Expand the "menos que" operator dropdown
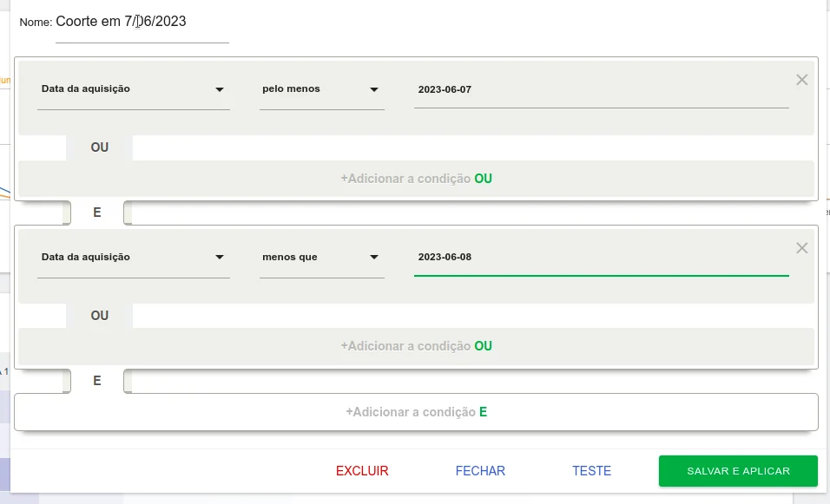Viewport: 830px width, 504px height. pos(321,258)
